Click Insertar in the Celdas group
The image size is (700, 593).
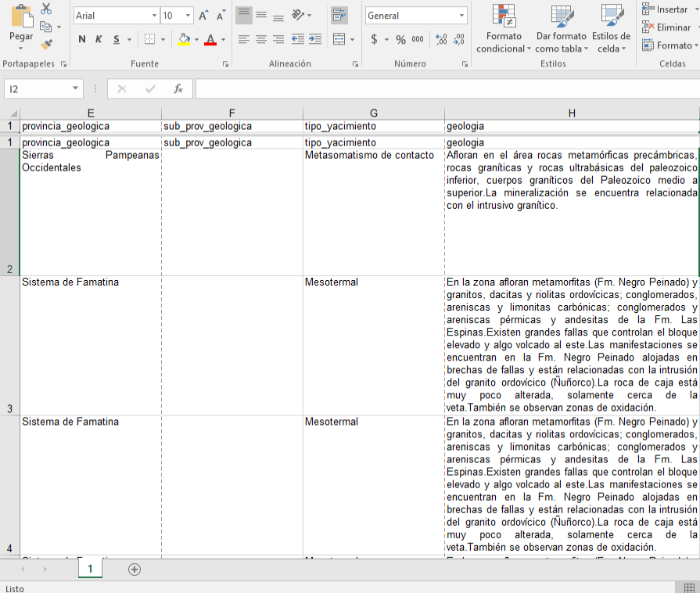(x=665, y=9)
